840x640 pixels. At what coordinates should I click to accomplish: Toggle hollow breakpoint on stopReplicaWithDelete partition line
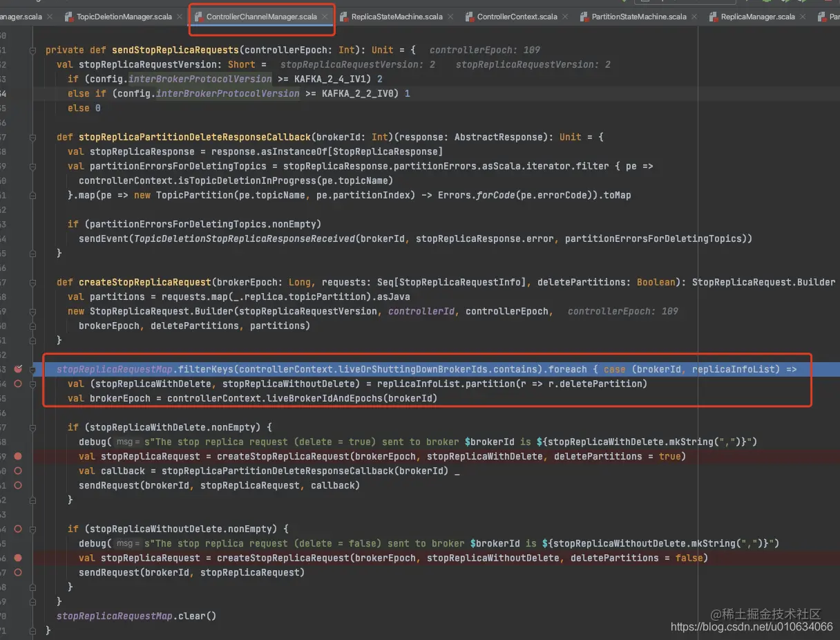click(x=18, y=384)
